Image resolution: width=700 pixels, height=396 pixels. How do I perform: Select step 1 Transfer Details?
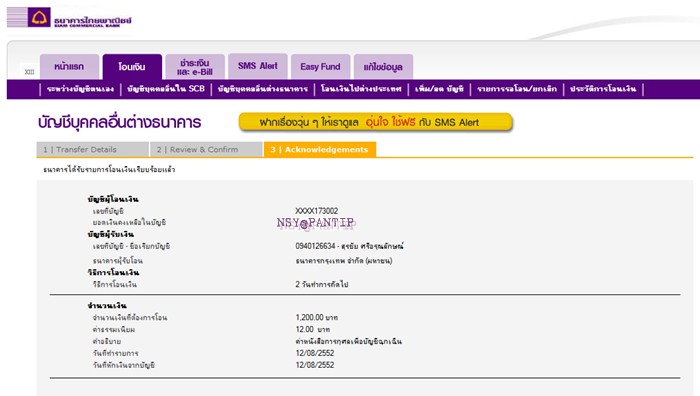[x=92, y=150]
